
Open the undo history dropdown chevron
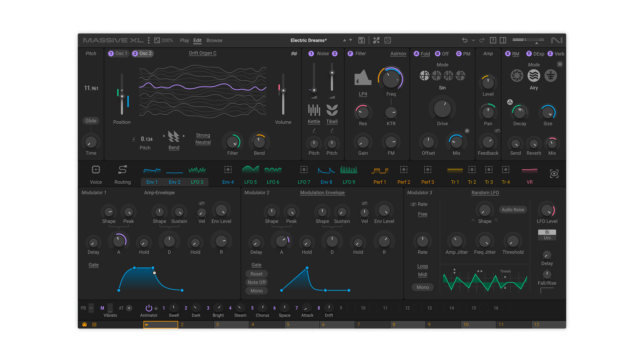[x=473, y=40]
